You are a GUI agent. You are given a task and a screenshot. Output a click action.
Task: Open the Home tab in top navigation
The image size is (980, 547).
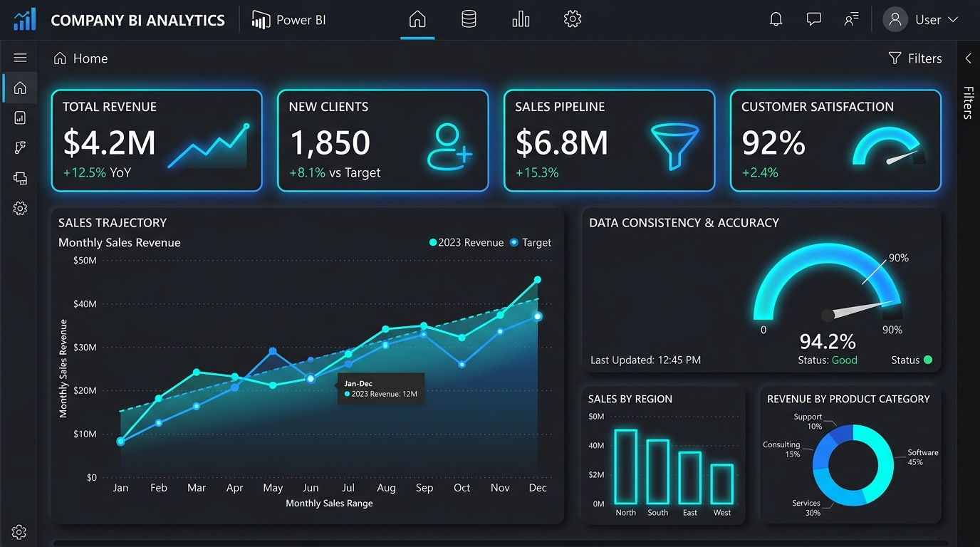click(x=417, y=19)
